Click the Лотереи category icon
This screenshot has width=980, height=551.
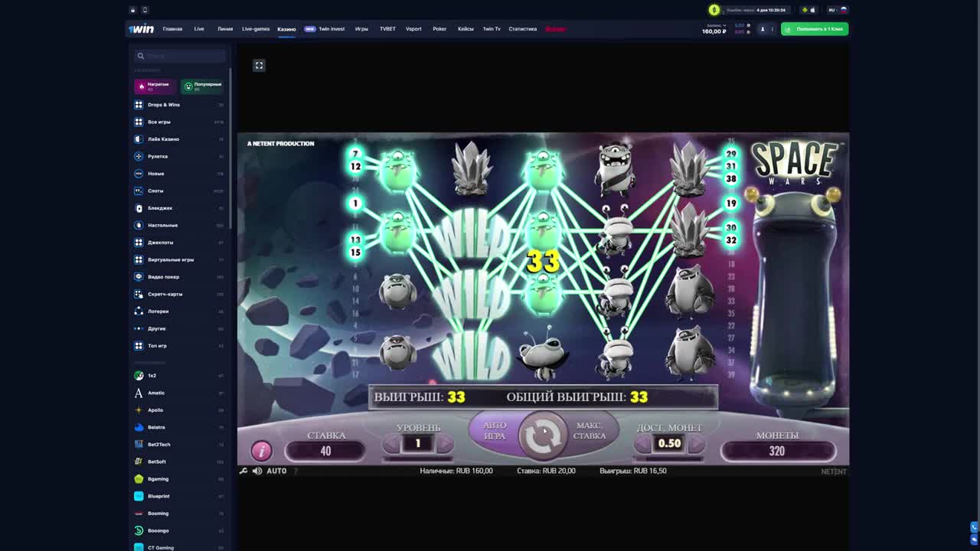click(139, 311)
